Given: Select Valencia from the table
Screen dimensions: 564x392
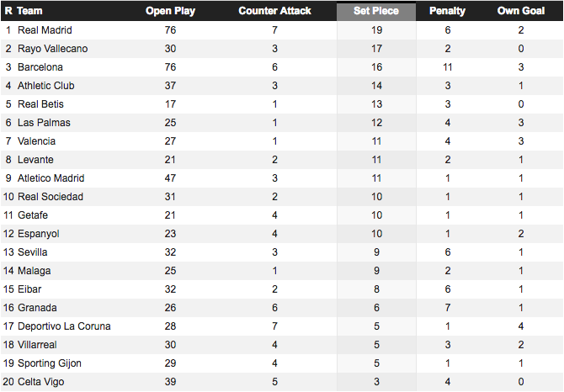Looking at the screenshot, I should 38,141.
